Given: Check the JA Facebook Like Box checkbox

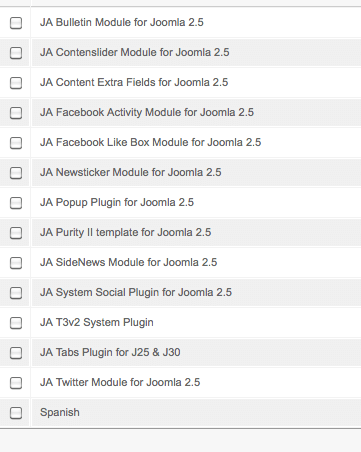Looking at the screenshot, I should 16,143.
